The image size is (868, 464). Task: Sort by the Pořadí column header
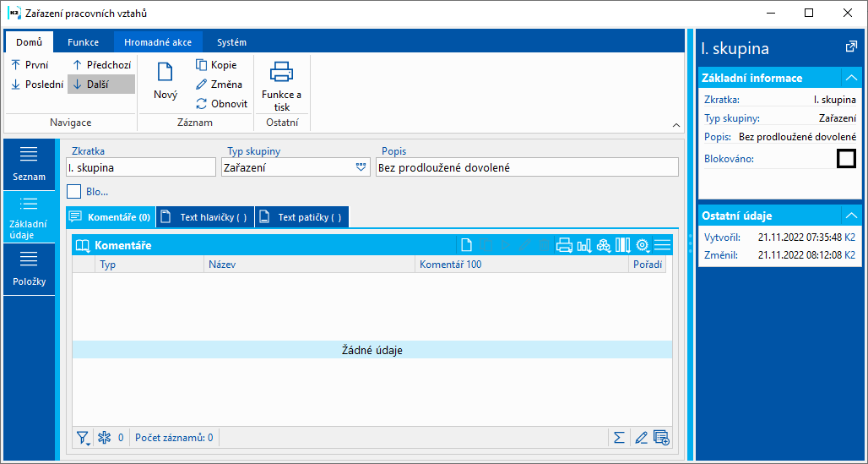pyautogui.click(x=647, y=265)
